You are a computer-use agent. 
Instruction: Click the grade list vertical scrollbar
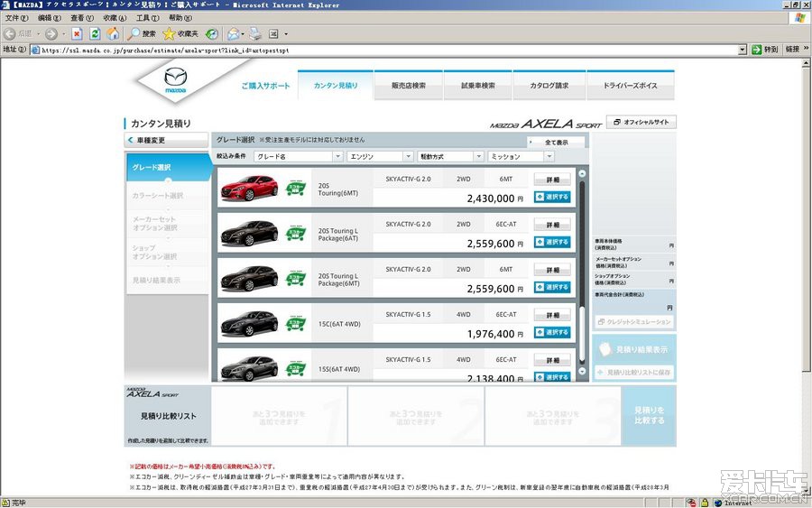(x=582, y=272)
